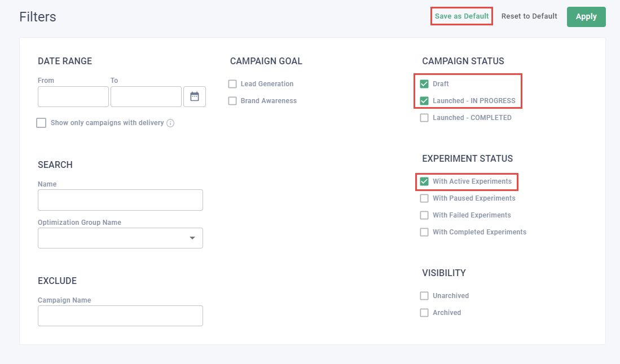Check the Launched - COMPLETED box
This screenshot has width=620, height=364.
tap(424, 118)
